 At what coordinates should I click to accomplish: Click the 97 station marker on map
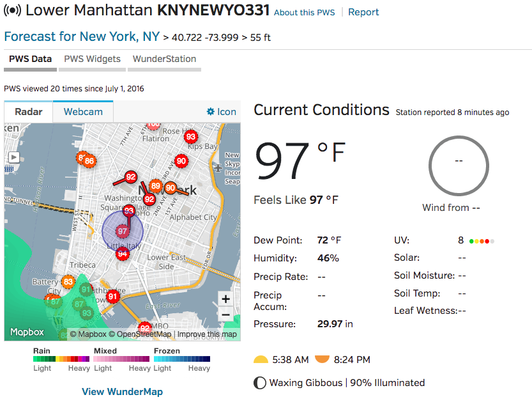coord(123,230)
